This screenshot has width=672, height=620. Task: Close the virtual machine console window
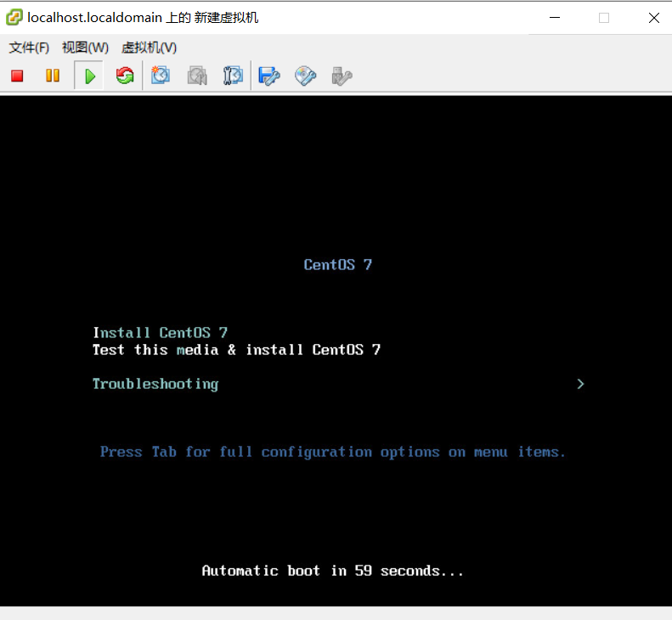653,18
